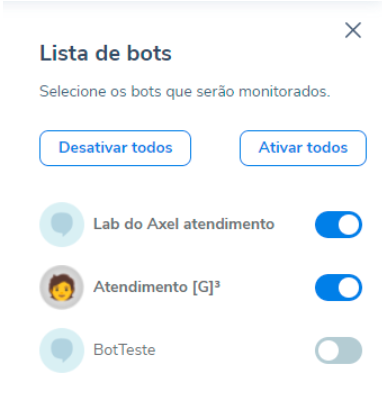The width and height of the screenshot is (388, 408).
Task: Select the Lab do Axel atendimento name
Action: click(184, 224)
